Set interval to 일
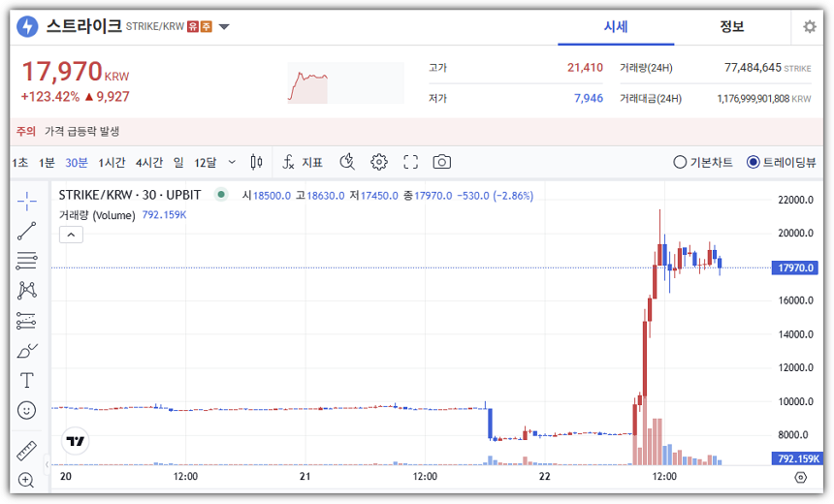Image resolution: width=834 pixels, height=504 pixels. [178, 162]
